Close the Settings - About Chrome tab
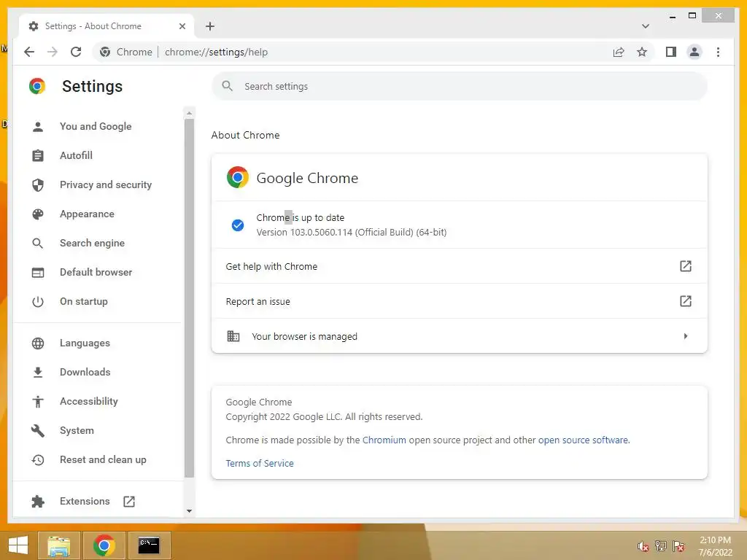Screen dimensions: 747x560 tap(182, 26)
